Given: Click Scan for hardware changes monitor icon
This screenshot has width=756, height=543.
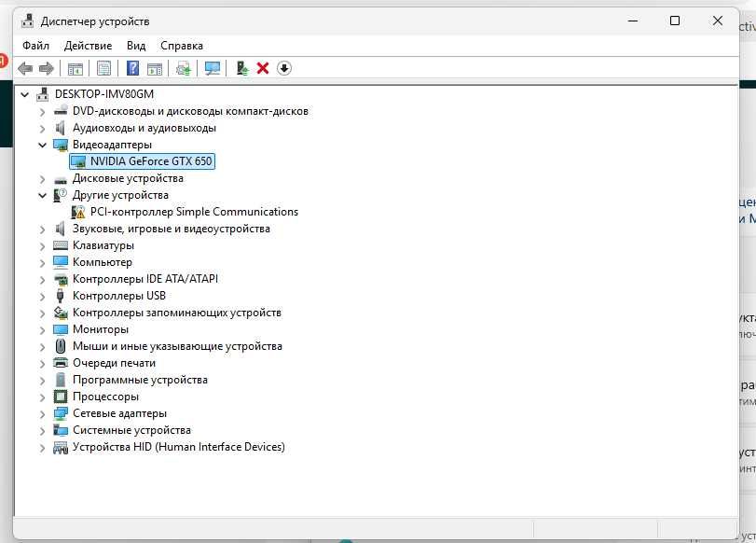Looking at the screenshot, I should pos(213,68).
